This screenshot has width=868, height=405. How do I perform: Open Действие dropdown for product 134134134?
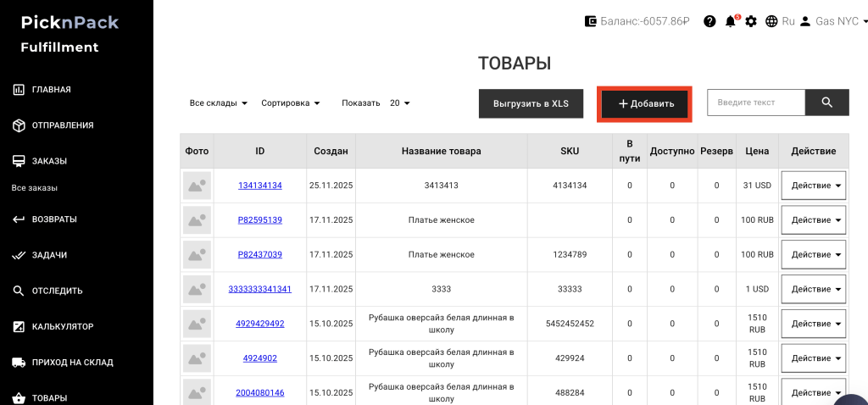coord(813,185)
